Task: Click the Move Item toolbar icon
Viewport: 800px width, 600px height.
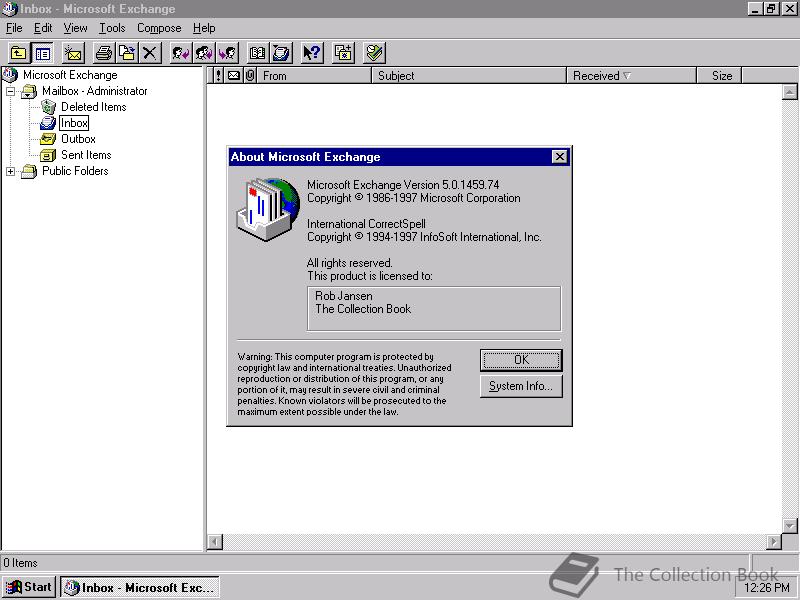Action: coord(127,53)
